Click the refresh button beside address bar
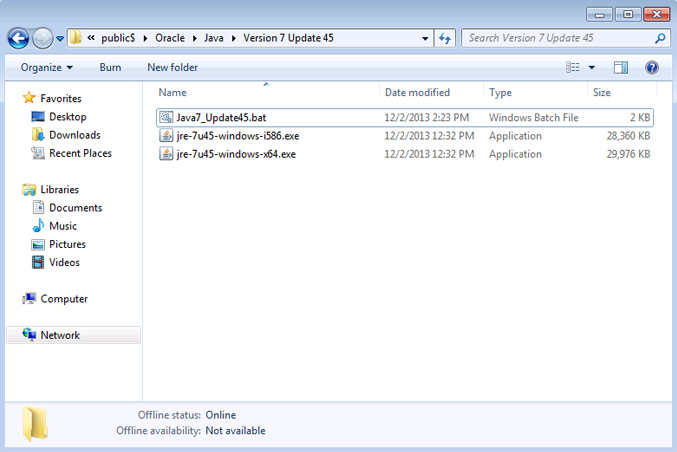 [445, 38]
